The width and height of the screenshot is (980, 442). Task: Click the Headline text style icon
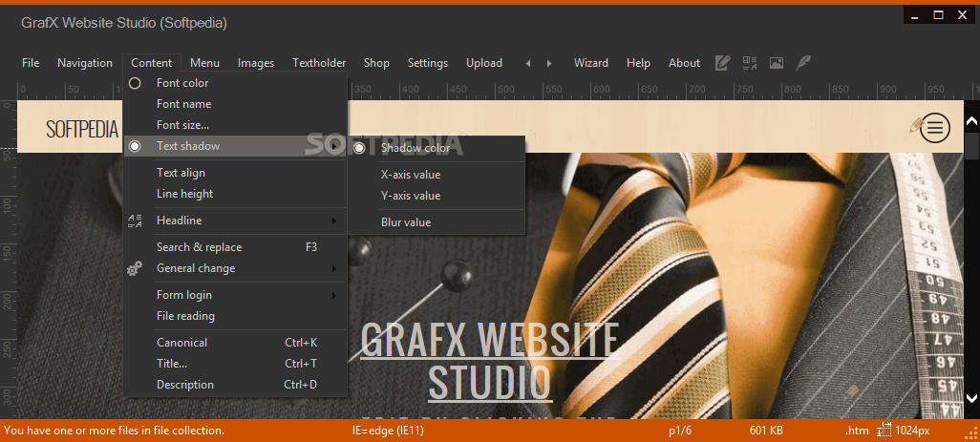tap(135, 221)
